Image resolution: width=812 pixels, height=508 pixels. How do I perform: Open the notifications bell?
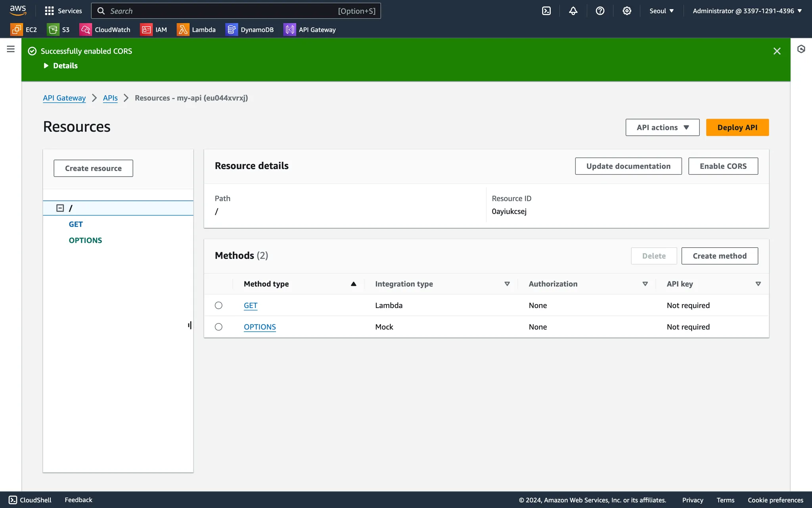[573, 11]
